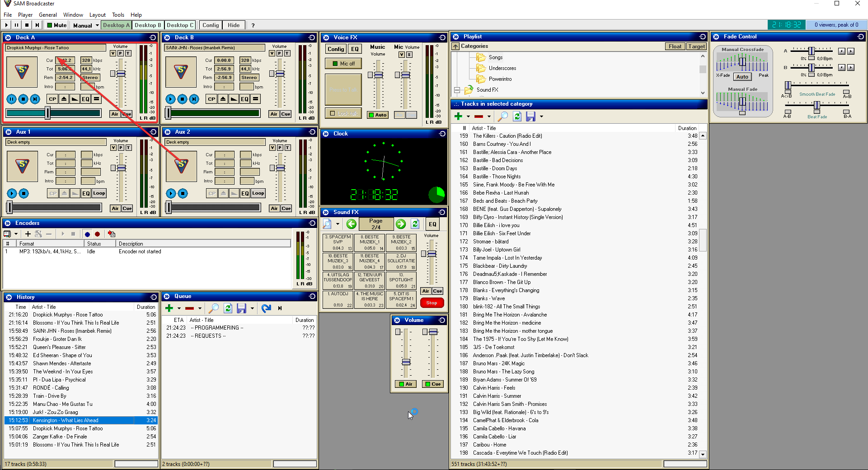Click the search icon in Queue panel

(x=213, y=308)
